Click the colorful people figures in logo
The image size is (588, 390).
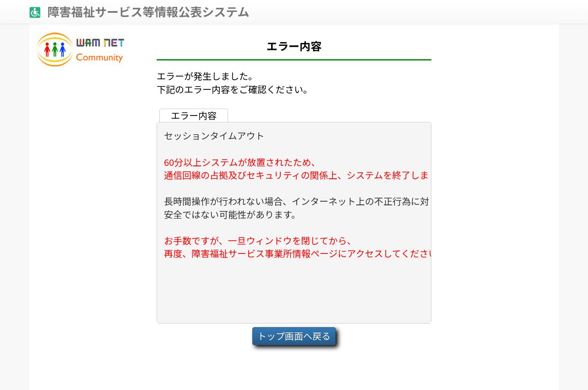55,49
